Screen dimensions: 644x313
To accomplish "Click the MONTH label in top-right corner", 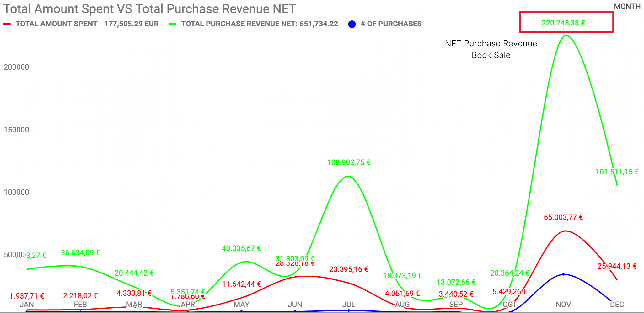I will (x=627, y=7).
